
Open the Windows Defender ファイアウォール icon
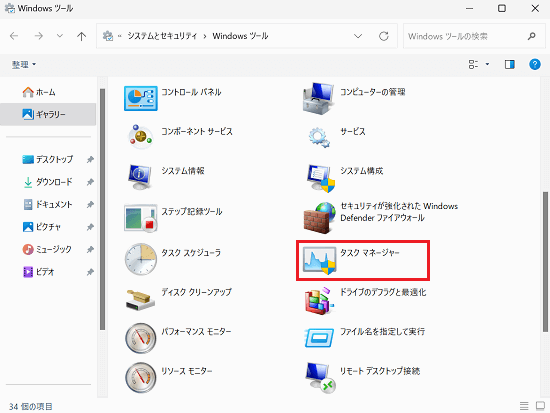(x=320, y=218)
